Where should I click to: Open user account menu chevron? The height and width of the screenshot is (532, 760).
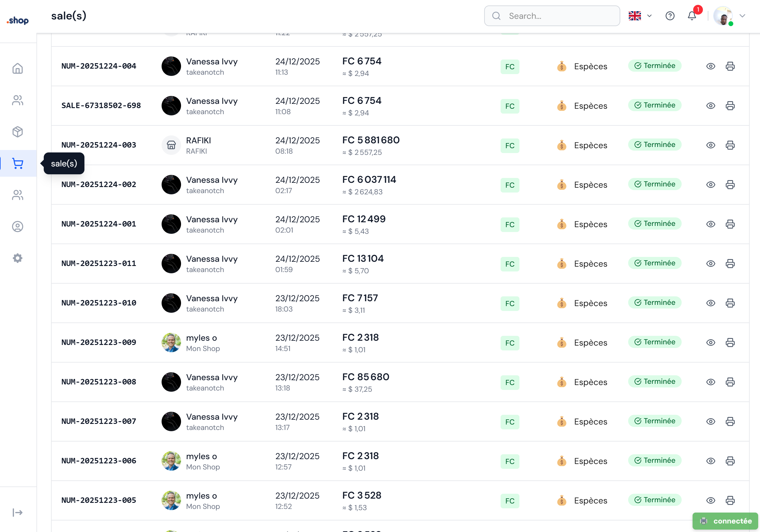point(742,15)
